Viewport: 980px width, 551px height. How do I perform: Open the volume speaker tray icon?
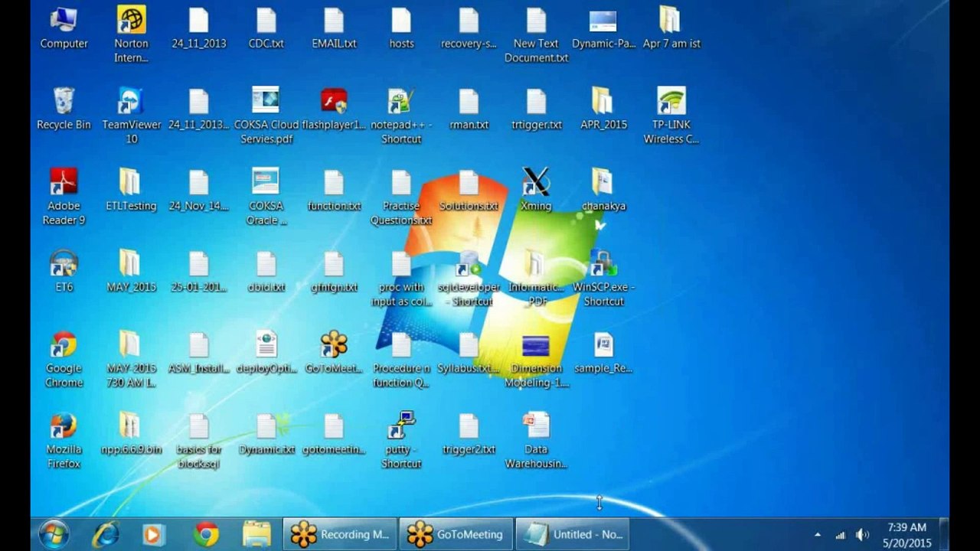[x=863, y=535]
